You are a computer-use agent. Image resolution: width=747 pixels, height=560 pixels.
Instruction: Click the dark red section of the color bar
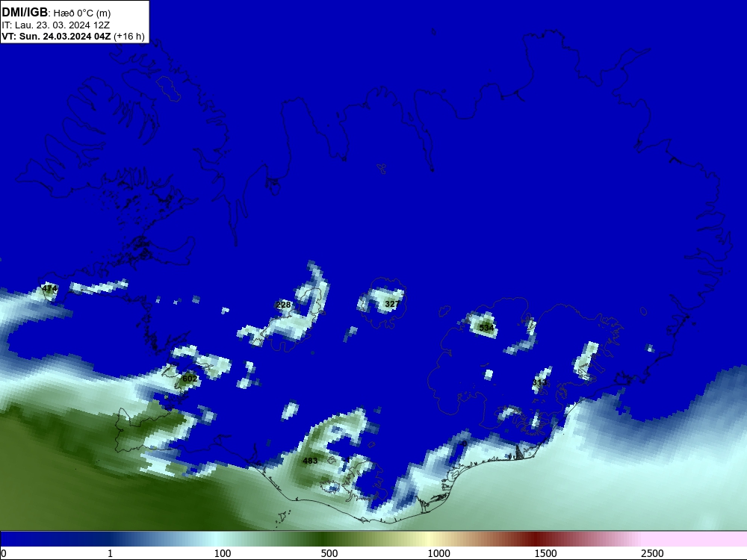(536, 538)
